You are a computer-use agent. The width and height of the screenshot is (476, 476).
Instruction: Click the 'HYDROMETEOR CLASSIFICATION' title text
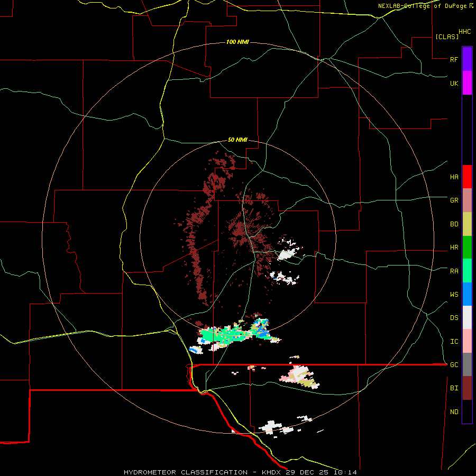click(x=185, y=472)
